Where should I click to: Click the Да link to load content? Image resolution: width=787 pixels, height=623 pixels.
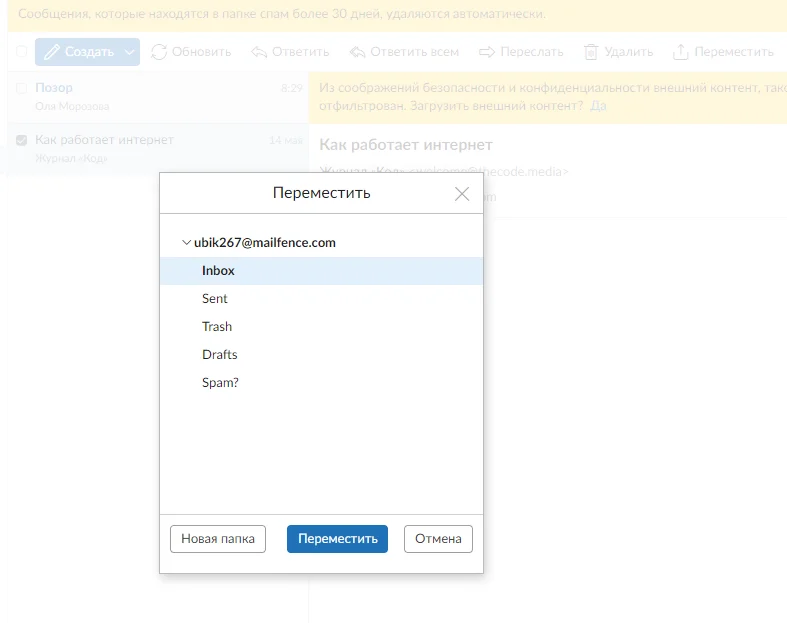pos(598,106)
